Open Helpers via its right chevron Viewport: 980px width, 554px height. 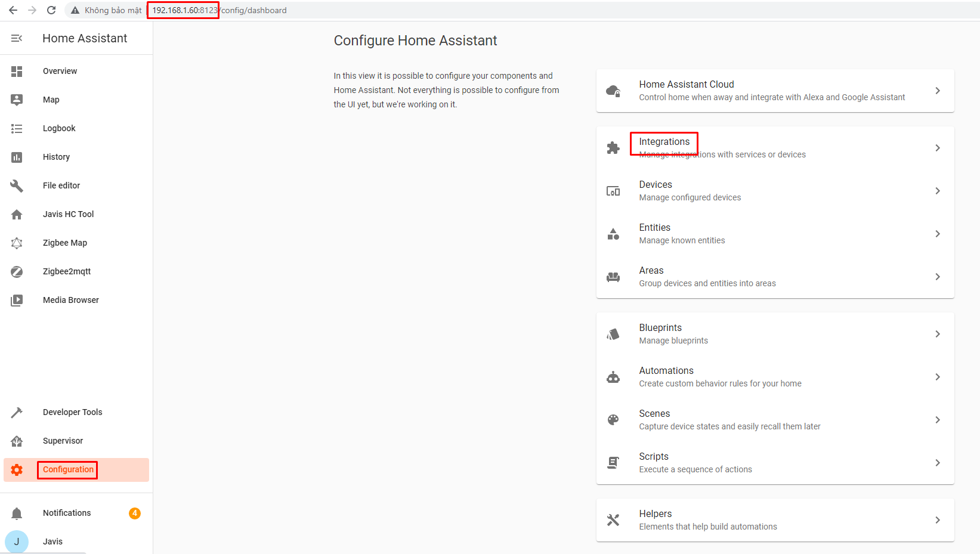click(938, 520)
